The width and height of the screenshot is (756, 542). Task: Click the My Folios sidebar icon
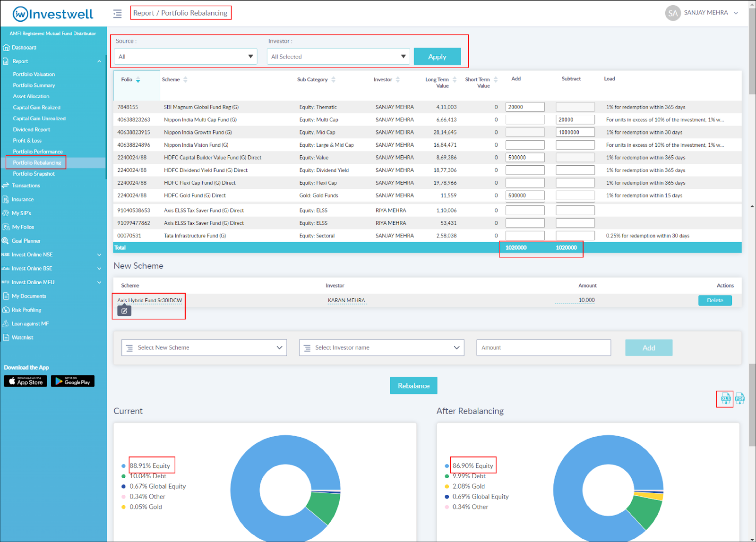click(6, 227)
